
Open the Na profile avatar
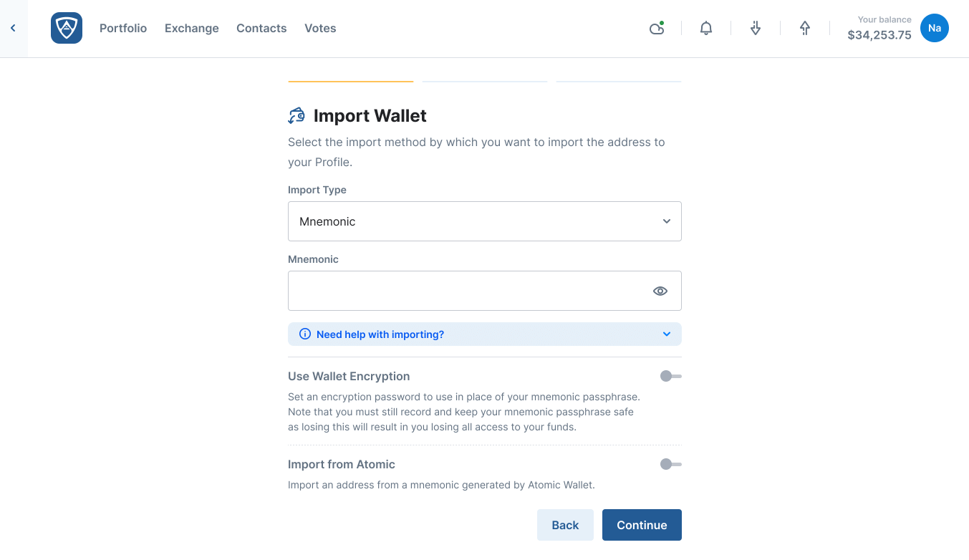(934, 28)
